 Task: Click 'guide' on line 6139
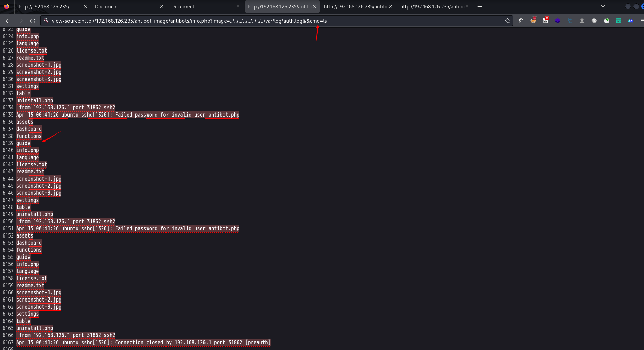click(x=23, y=143)
